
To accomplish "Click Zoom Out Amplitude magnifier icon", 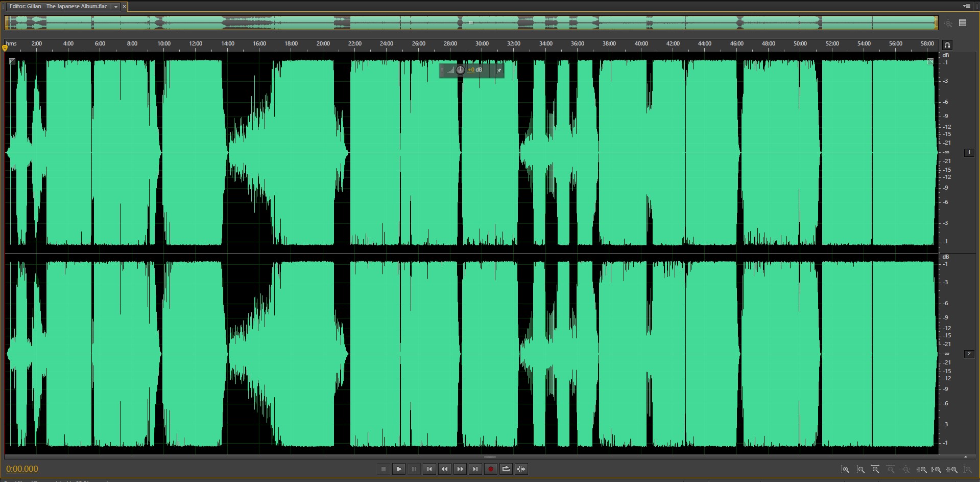I will [861, 469].
